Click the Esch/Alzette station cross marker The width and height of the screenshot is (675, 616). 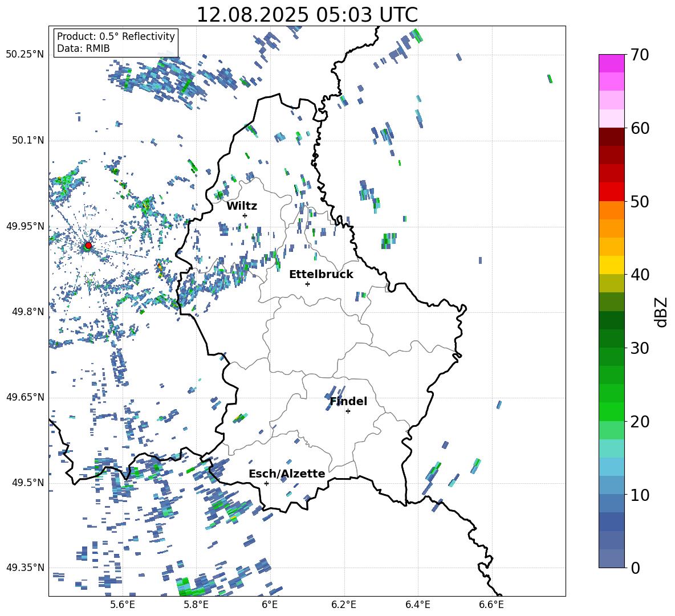coord(266,483)
